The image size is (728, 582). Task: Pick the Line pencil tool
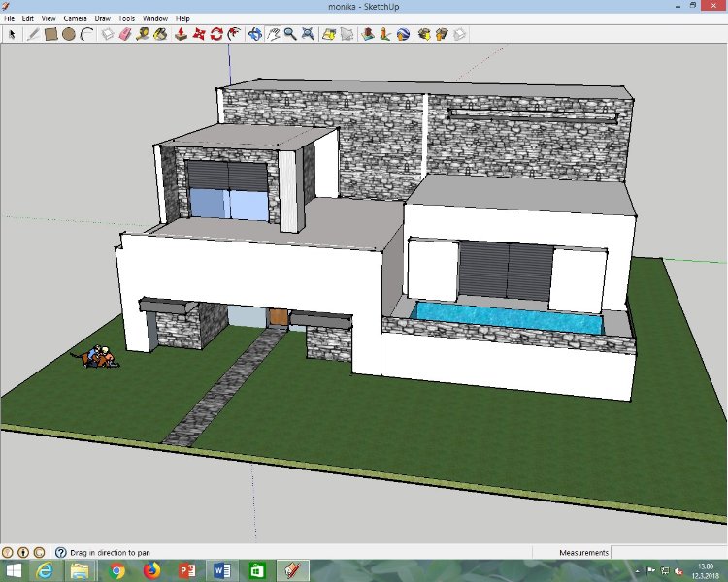pyautogui.click(x=32, y=34)
